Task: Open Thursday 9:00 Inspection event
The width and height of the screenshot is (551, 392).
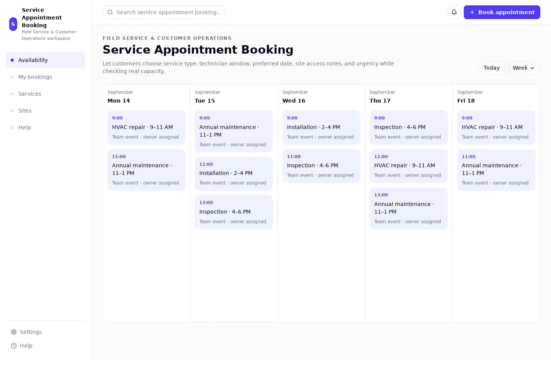Action: coord(409,127)
